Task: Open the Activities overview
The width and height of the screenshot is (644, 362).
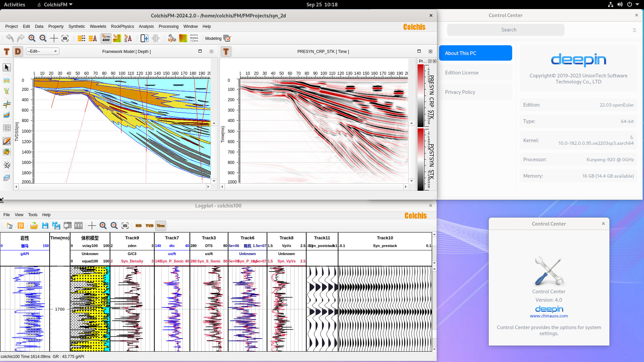Action: pyautogui.click(x=14, y=5)
